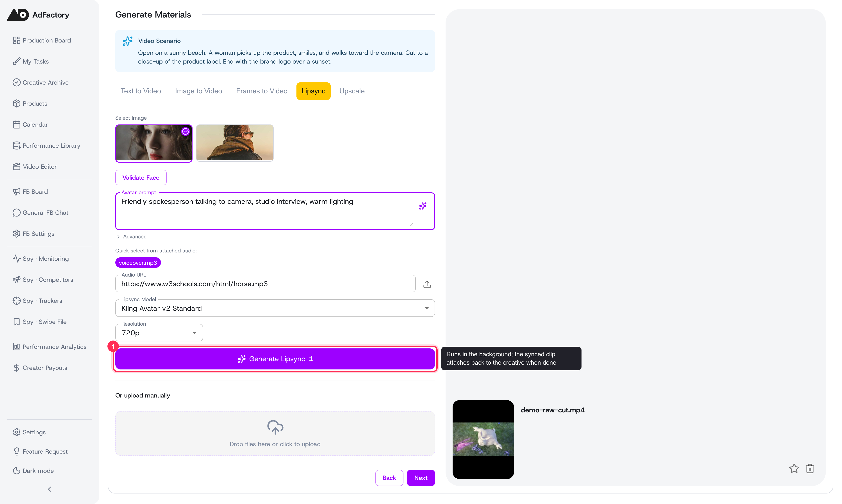Select the Lipsync tab

(313, 91)
